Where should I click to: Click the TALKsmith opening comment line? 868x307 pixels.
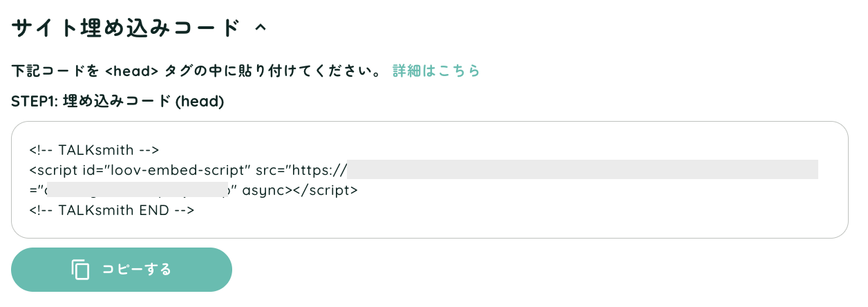click(x=95, y=149)
